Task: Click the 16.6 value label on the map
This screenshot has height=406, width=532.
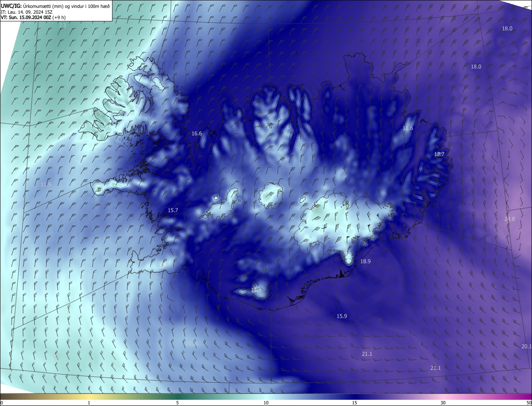Action: point(197,134)
